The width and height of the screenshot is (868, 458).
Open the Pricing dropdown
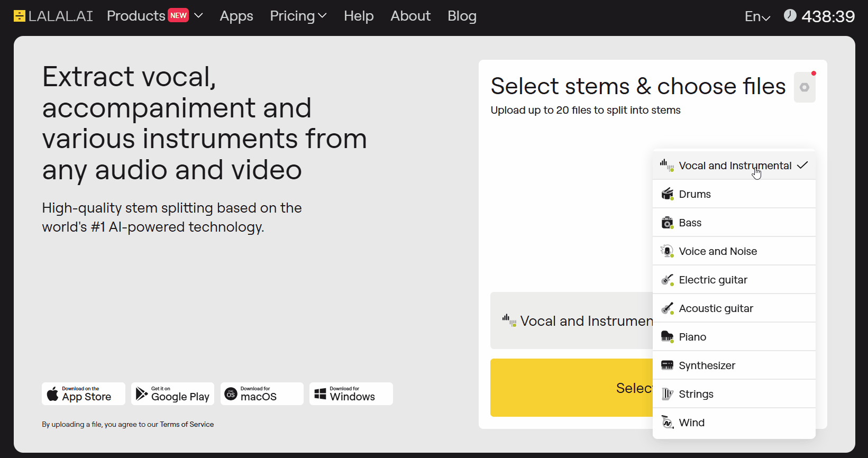tap(298, 16)
